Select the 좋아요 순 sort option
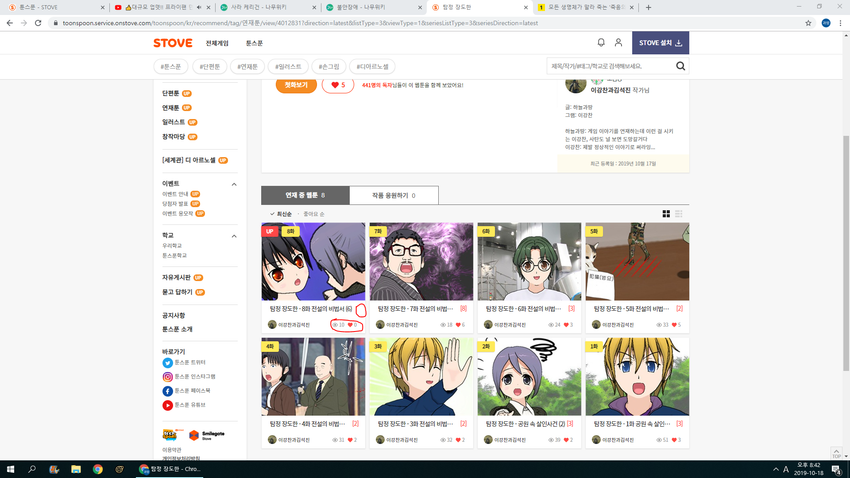Screen dimensions: 850x478 pos(313,214)
